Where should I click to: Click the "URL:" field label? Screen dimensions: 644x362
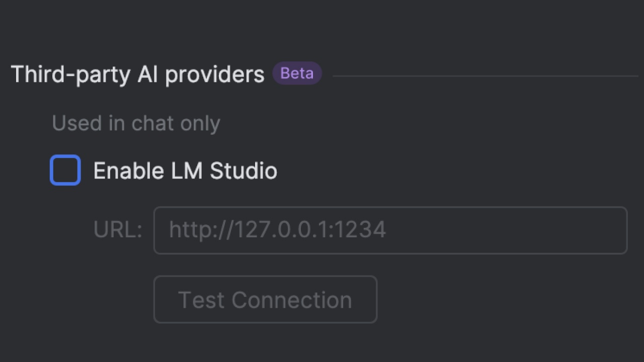click(118, 230)
